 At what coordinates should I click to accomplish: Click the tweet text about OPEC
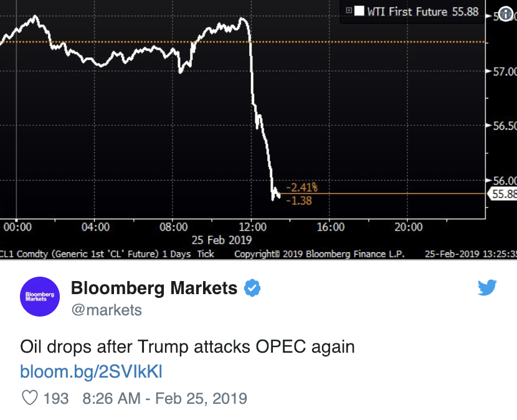[x=187, y=346]
